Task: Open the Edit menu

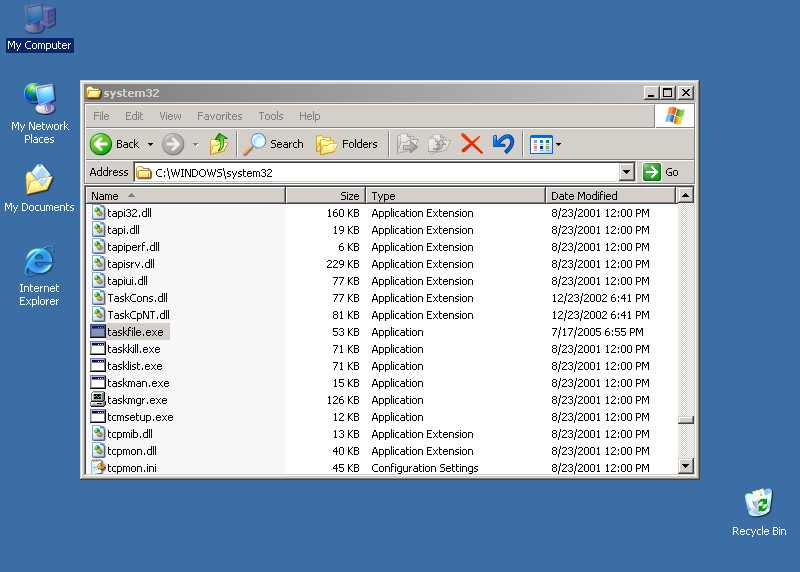Action: click(x=134, y=116)
